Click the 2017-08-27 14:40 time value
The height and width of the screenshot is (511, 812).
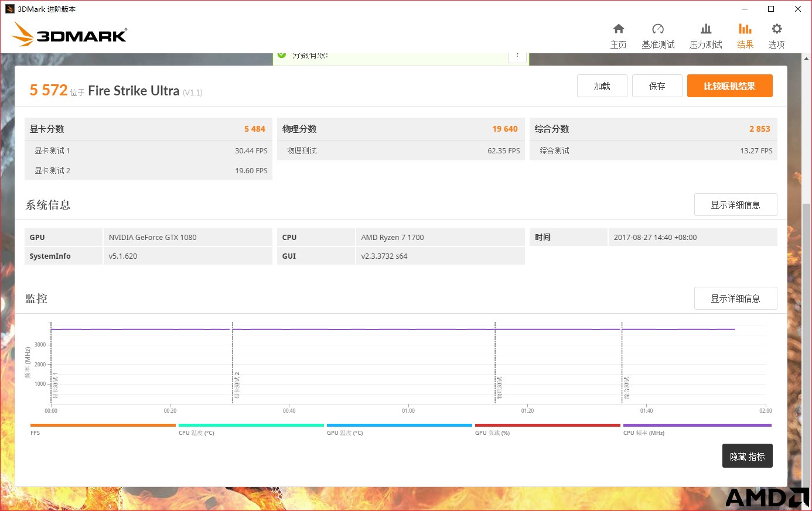pos(655,237)
